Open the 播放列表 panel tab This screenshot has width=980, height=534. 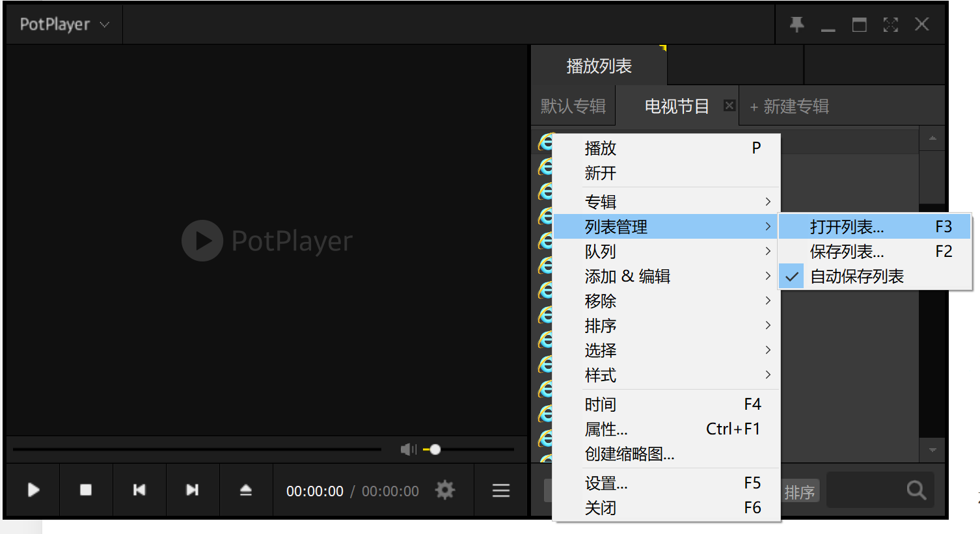[x=599, y=66]
